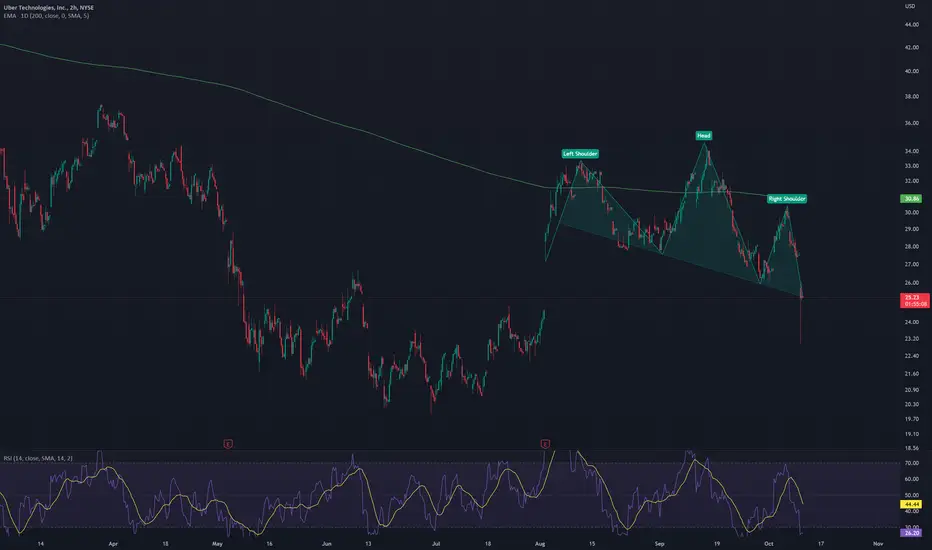Click the yellow 44.44 RSI-MA value tag
The image size is (932, 550).
[x=912, y=504]
